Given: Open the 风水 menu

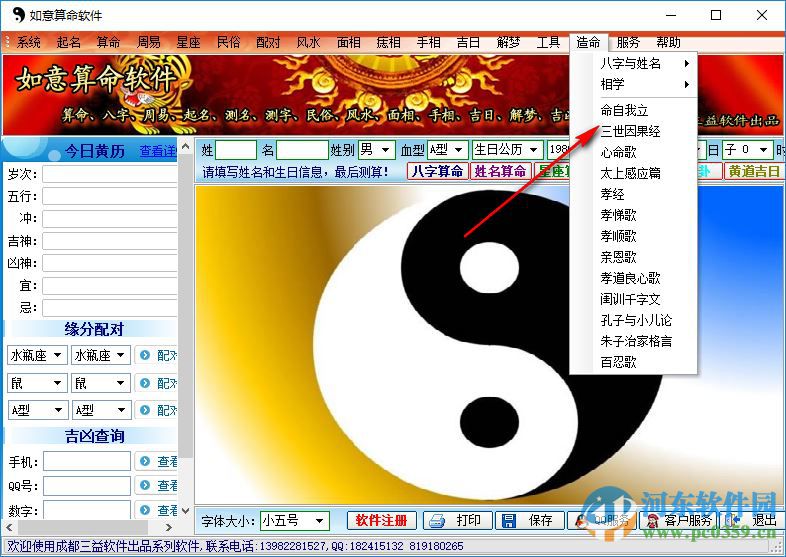Looking at the screenshot, I should pyautogui.click(x=308, y=42).
